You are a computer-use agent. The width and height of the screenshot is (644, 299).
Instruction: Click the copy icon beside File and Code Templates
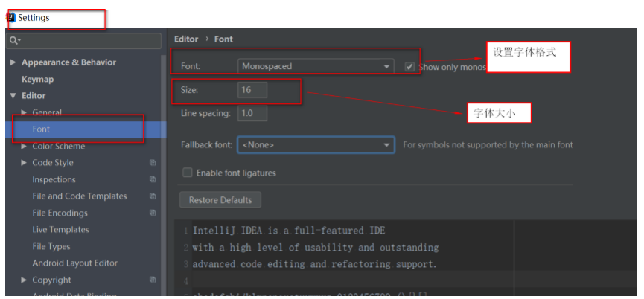click(x=153, y=196)
